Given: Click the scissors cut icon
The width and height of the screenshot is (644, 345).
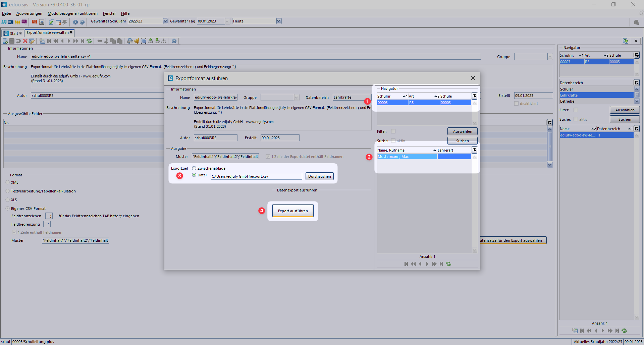Looking at the screenshot, I should [x=106, y=41].
